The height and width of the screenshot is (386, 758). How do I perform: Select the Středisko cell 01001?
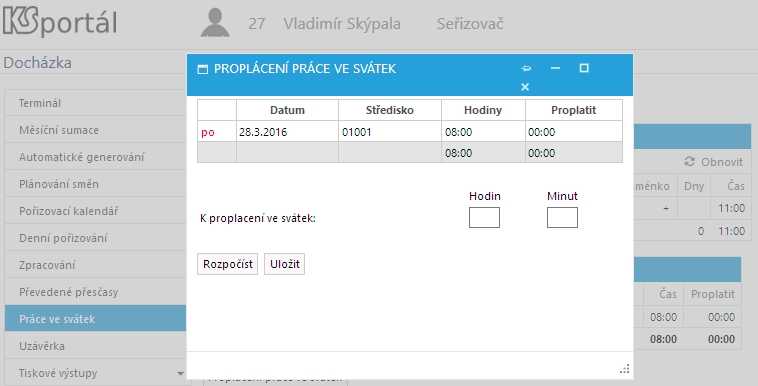(390, 132)
